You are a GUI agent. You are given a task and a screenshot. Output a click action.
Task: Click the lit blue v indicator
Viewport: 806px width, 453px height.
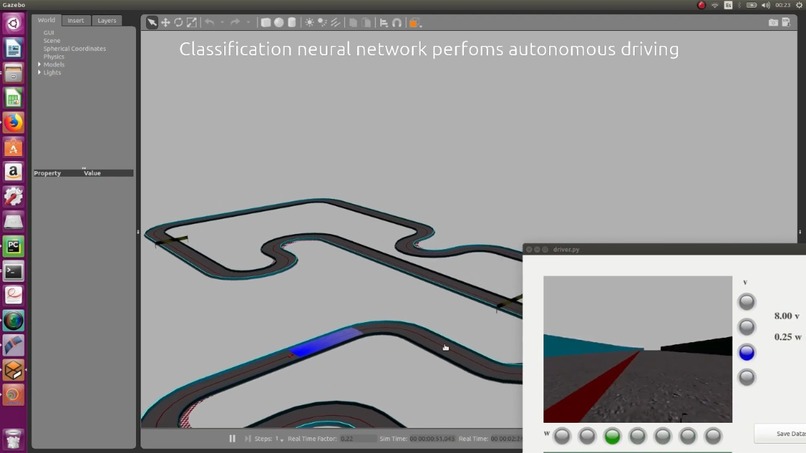click(746, 352)
